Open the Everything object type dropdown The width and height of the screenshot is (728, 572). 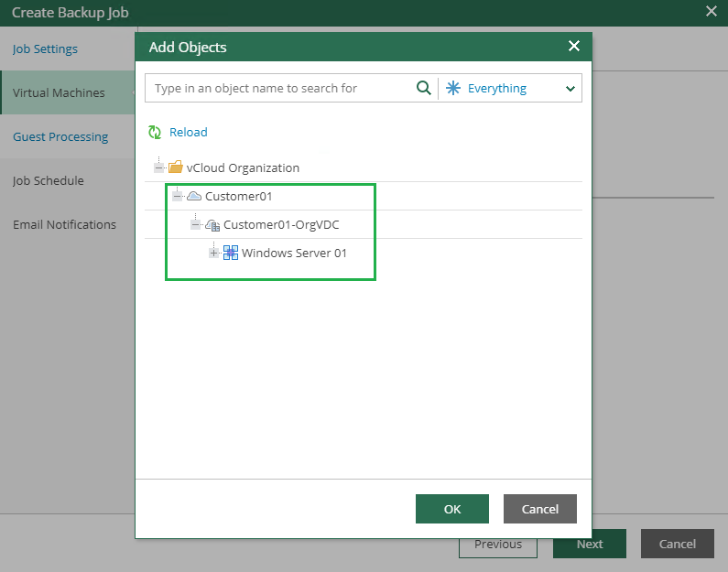[x=570, y=89]
